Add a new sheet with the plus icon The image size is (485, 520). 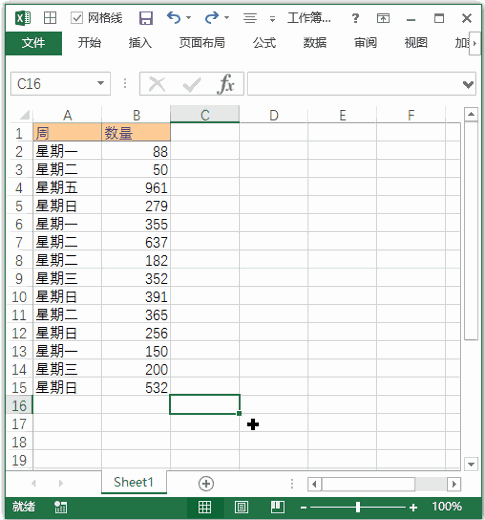coord(206,484)
